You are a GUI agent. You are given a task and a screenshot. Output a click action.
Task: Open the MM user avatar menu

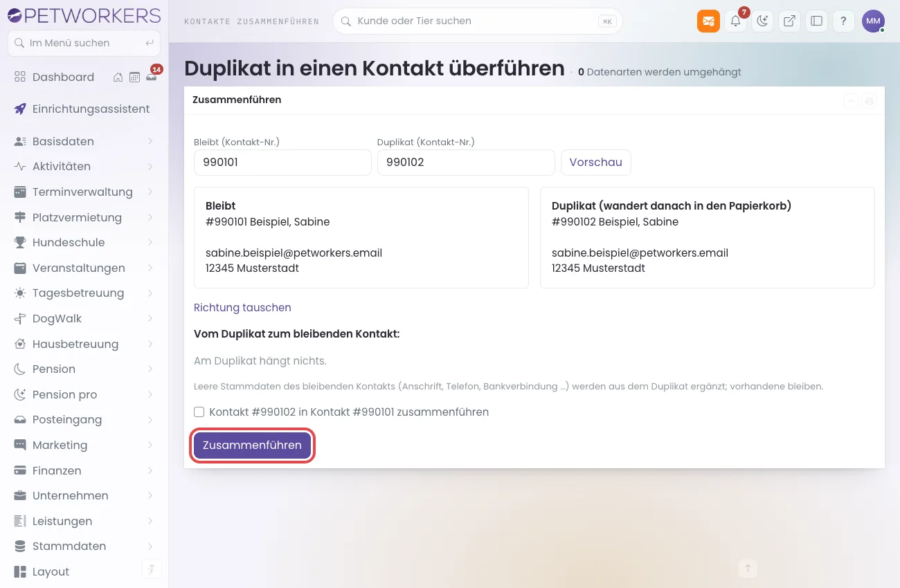pos(873,21)
